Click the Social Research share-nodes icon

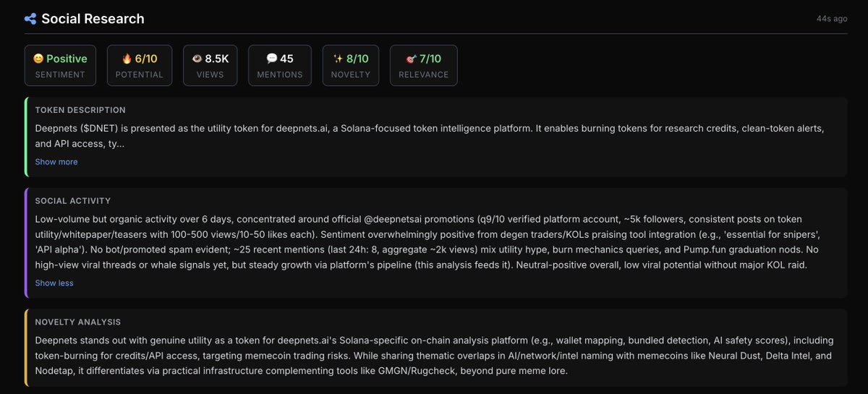30,19
